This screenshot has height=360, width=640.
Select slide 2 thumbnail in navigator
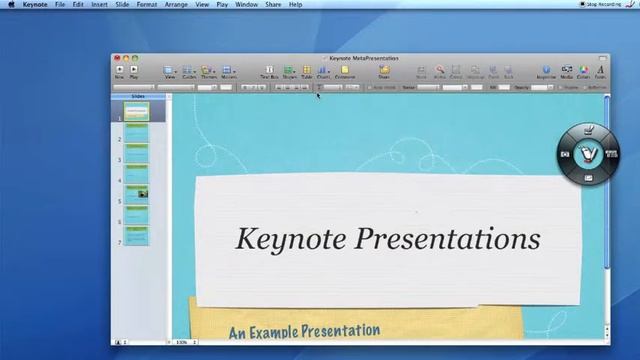pos(136,133)
